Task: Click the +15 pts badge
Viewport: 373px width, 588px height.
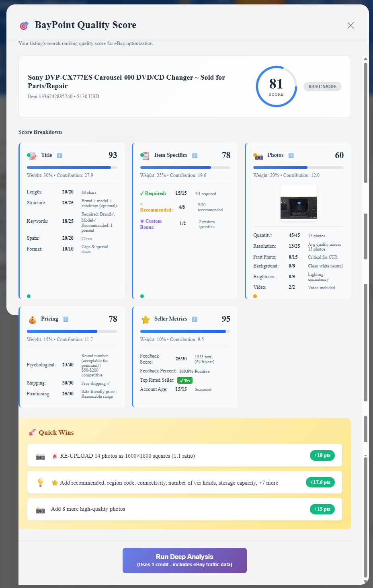Action: click(x=322, y=509)
